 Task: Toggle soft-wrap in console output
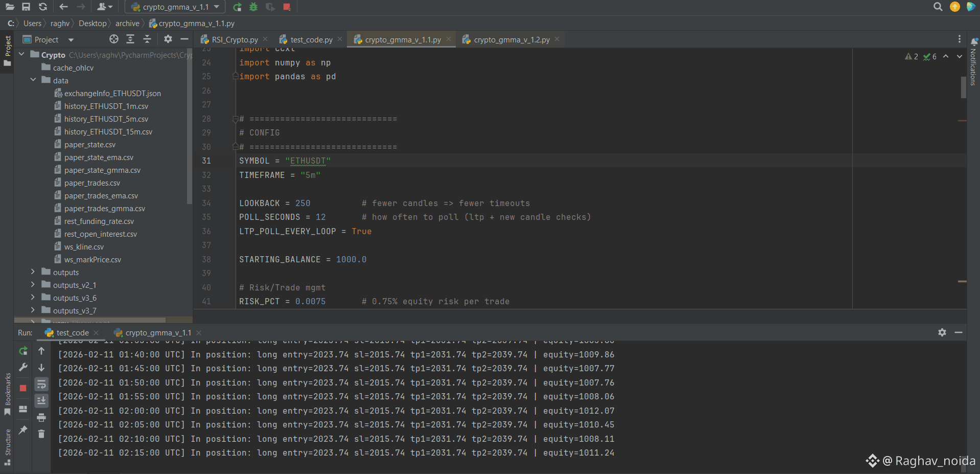point(41,384)
